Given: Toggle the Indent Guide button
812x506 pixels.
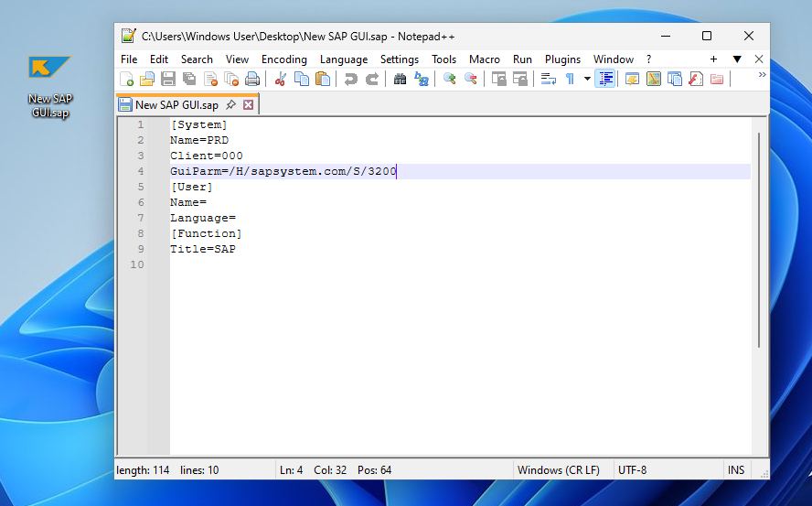Looking at the screenshot, I should tap(604, 80).
